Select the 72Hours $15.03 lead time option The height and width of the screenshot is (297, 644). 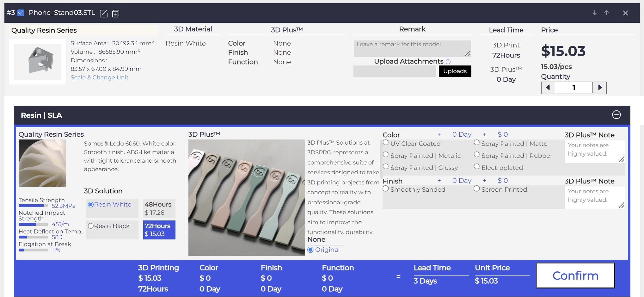click(x=159, y=230)
